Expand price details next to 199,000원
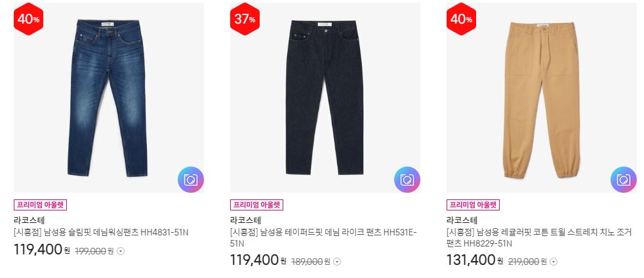This screenshot has width=644, height=278. coord(121,251)
